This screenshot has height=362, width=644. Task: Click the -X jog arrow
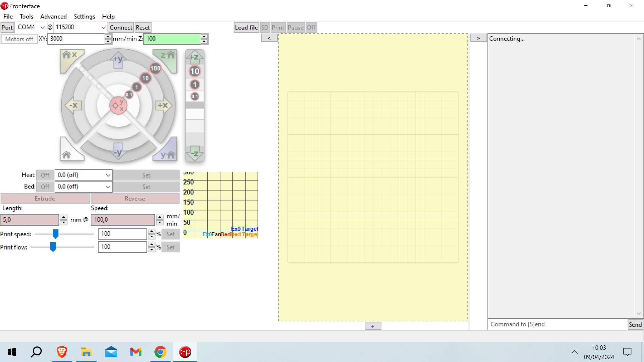pyautogui.click(x=73, y=105)
